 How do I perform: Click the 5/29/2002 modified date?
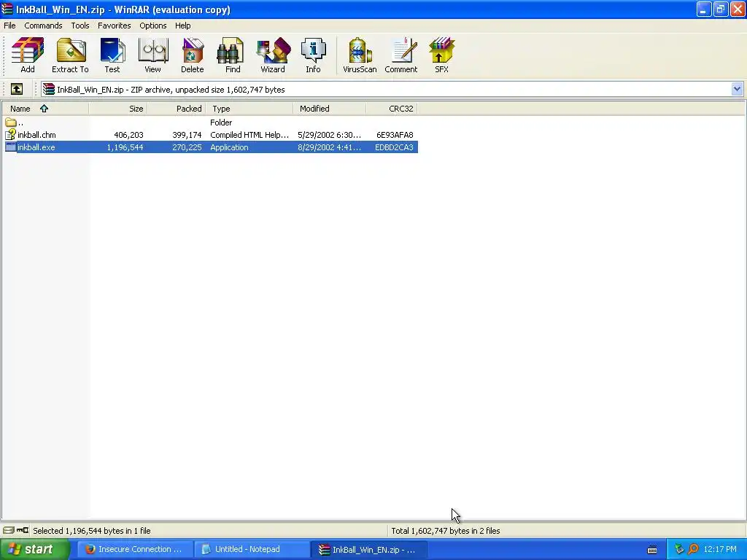pos(329,135)
